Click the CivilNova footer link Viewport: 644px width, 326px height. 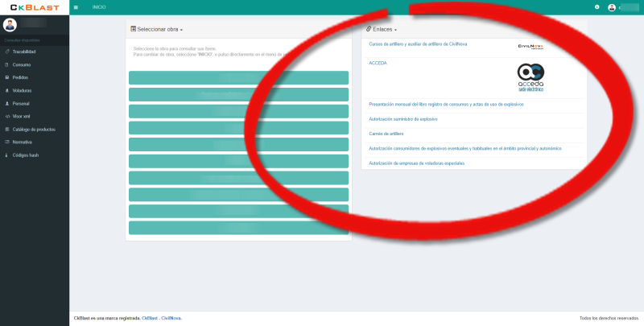point(171,318)
